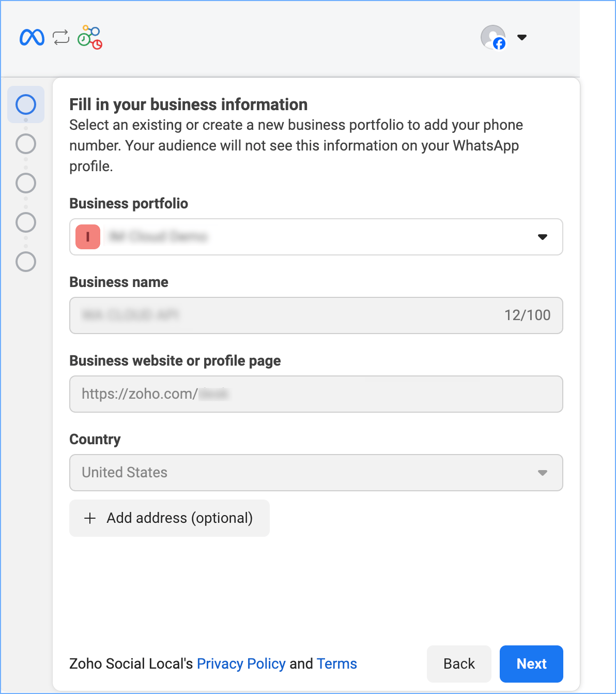Jump to the fourth step indicator
This screenshot has height=694, width=616.
(x=26, y=222)
